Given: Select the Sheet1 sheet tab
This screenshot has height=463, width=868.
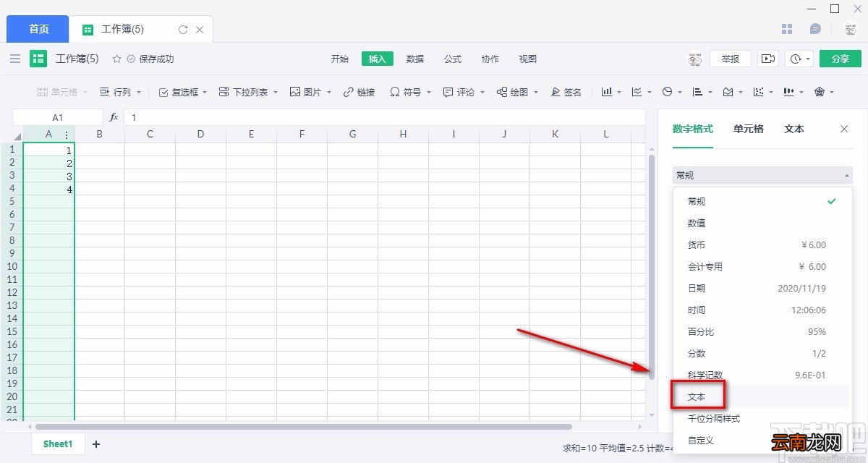Looking at the screenshot, I should tap(58, 443).
